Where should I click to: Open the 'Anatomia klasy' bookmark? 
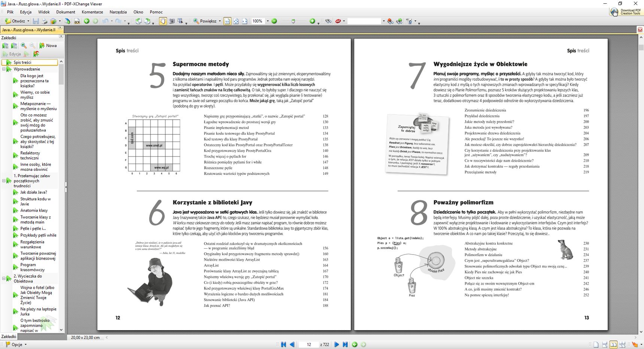coord(34,210)
